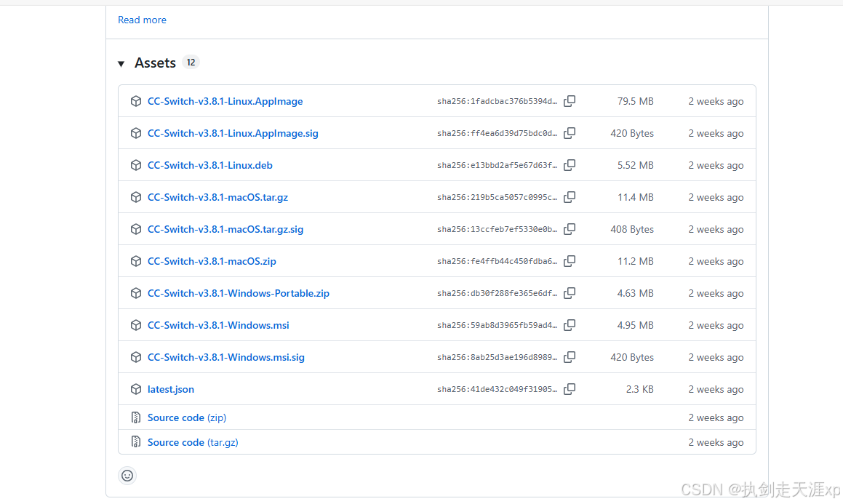Download CC-Switch-v3.8.1-Linux.AppImage.sig
This screenshot has height=504, width=843.
pos(233,133)
